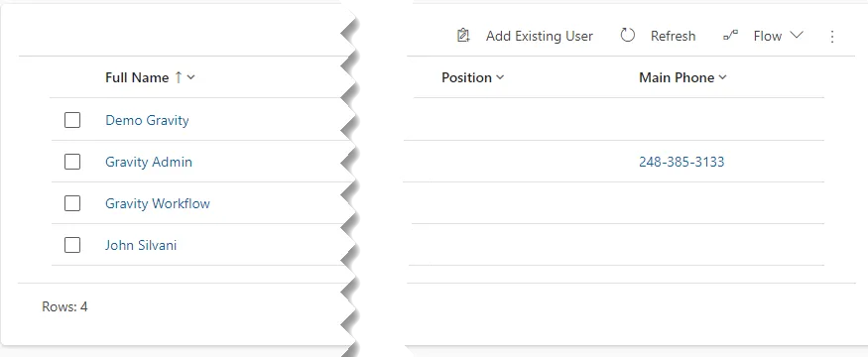The width and height of the screenshot is (868, 357).
Task: Tick the checkbox for Gravity Admin
Action: coord(72,162)
